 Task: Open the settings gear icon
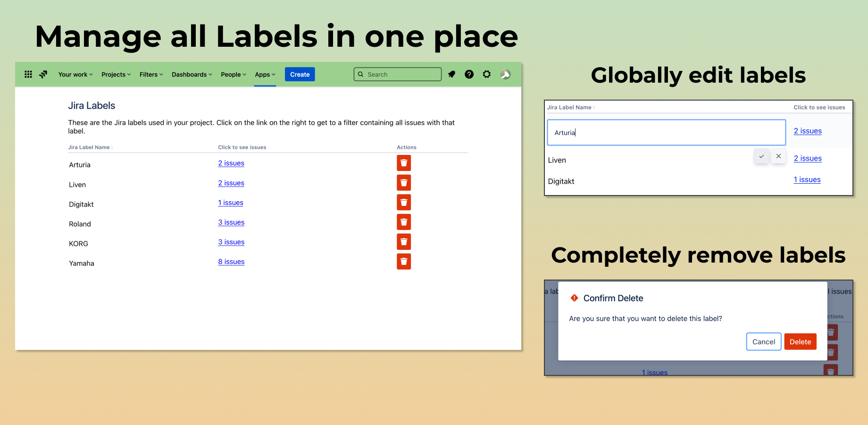coord(487,74)
